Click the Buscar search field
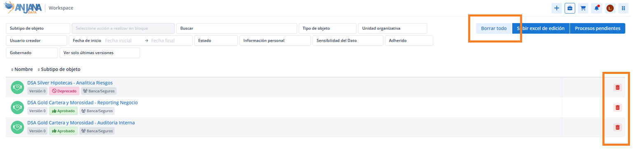The image size is (644, 156). tap(237, 28)
